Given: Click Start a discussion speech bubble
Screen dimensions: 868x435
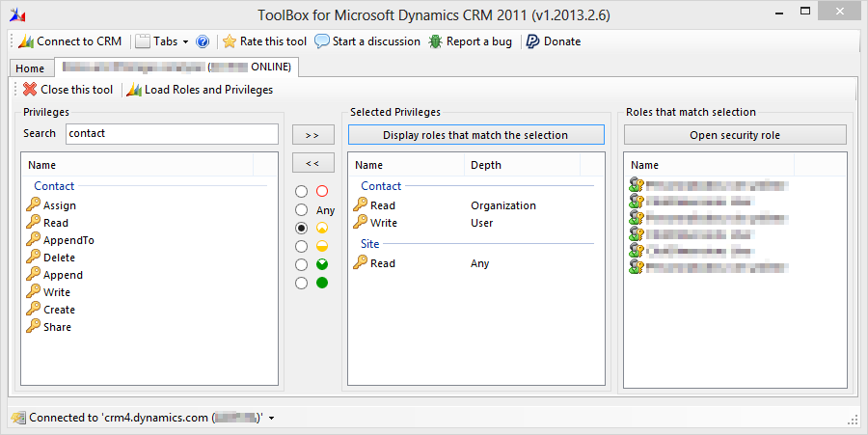Looking at the screenshot, I should coord(367,41).
